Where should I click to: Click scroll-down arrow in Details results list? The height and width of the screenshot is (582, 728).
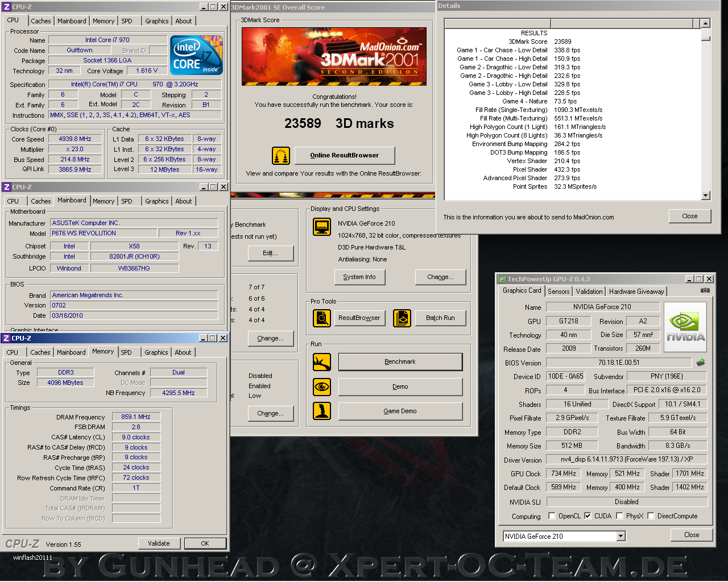pyautogui.click(x=706, y=196)
